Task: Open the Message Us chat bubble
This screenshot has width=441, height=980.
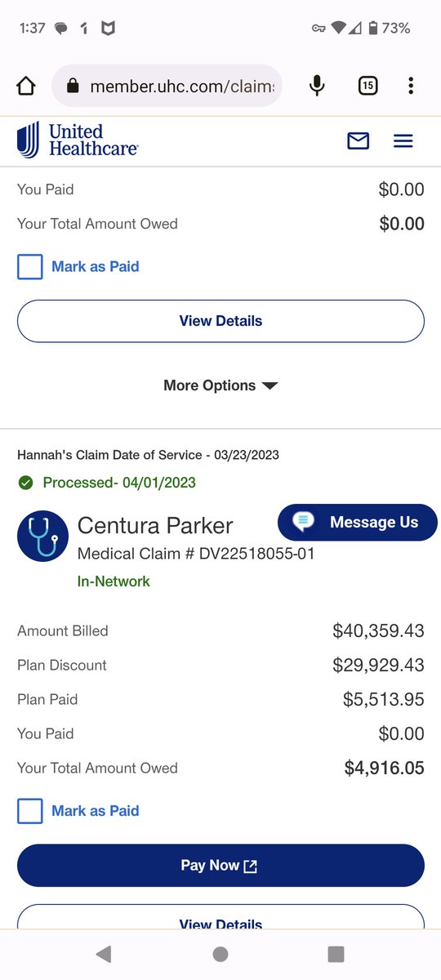Action: [x=358, y=523]
